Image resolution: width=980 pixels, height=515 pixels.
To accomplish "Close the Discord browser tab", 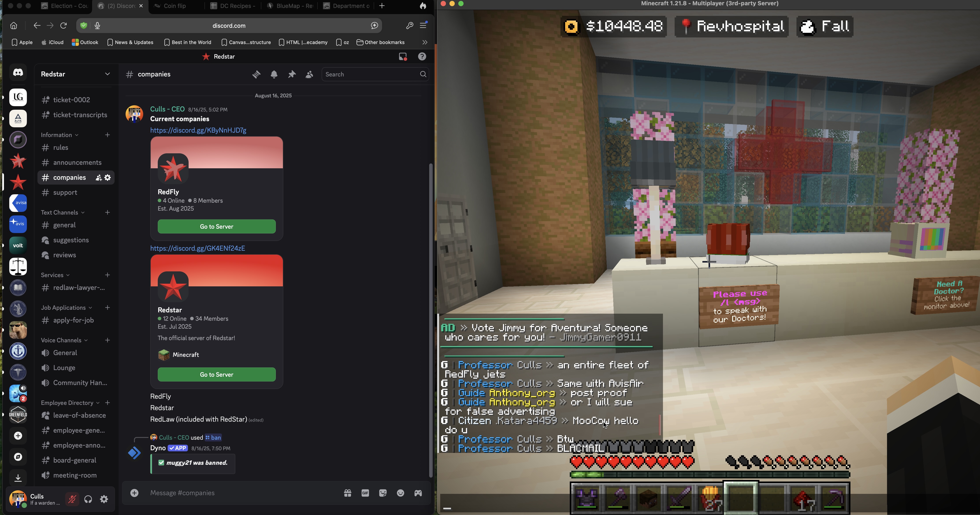I will tap(141, 6).
